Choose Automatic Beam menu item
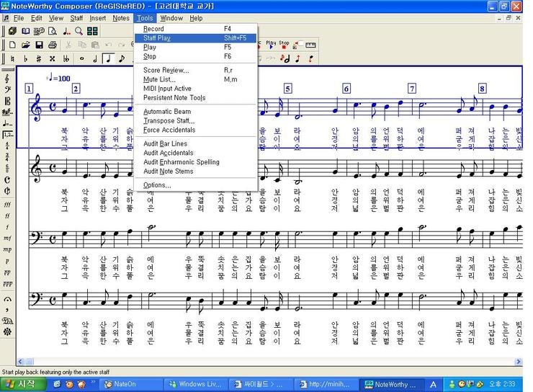533x392 pixels. (195, 112)
